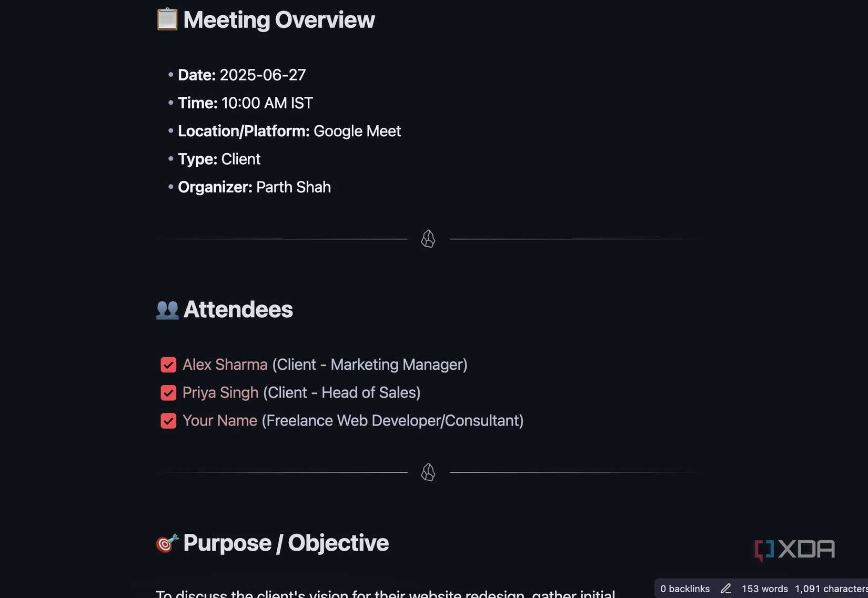Screen dimensions: 868x598
Task: Click the bullet marker next to Date
Action: coord(170,75)
